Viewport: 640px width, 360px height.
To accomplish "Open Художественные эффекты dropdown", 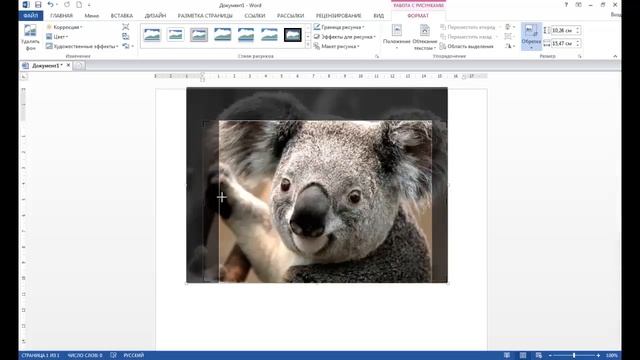I will 82,47.
